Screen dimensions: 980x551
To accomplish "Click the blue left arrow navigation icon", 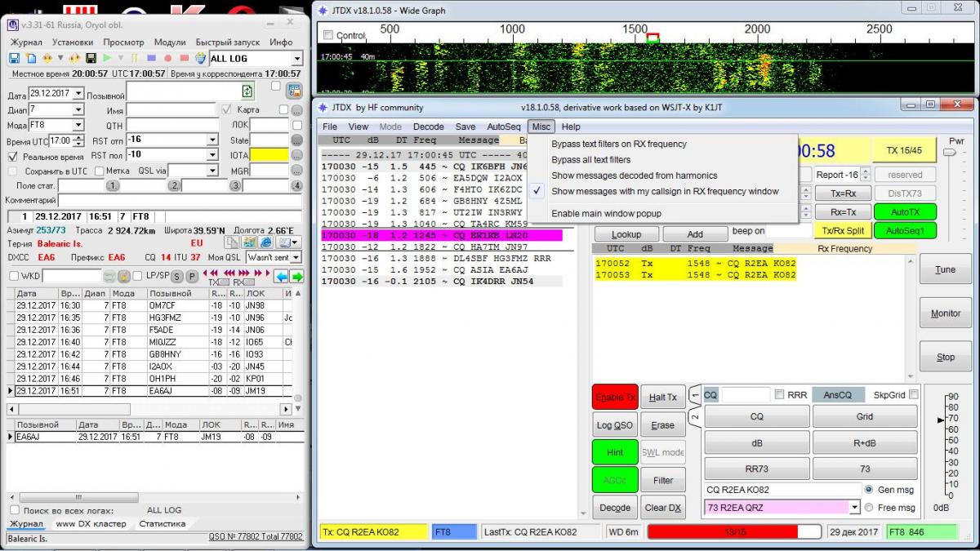I will click(282, 276).
